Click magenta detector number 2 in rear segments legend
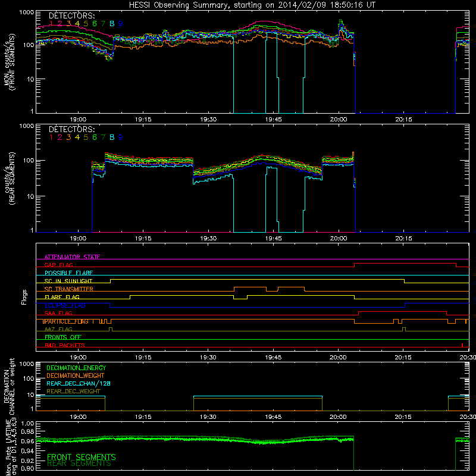 pos(60,137)
